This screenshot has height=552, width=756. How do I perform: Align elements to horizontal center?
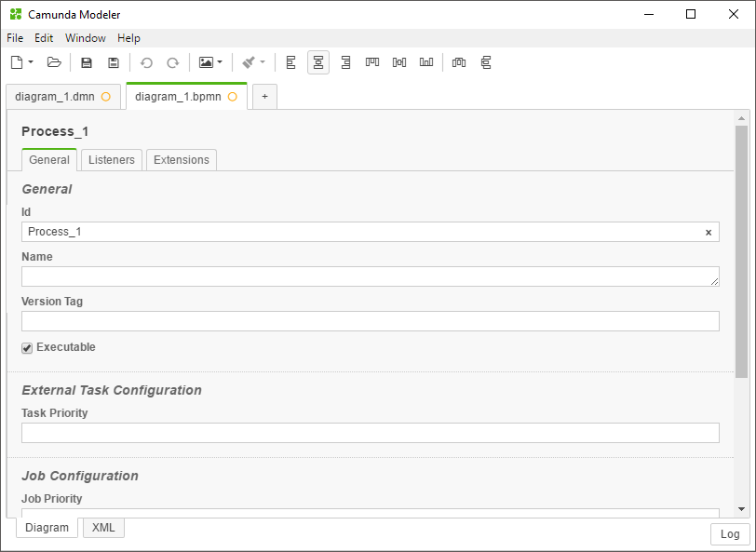point(318,62)
